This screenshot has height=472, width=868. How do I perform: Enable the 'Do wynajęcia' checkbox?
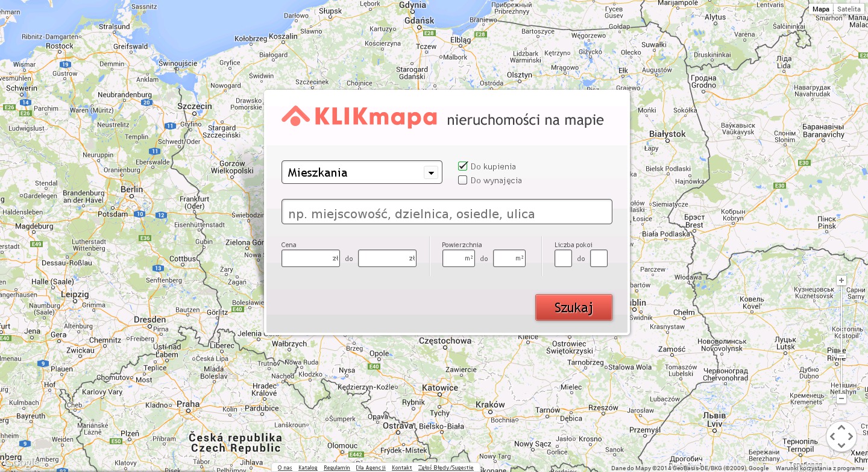[x=463, y=180]
